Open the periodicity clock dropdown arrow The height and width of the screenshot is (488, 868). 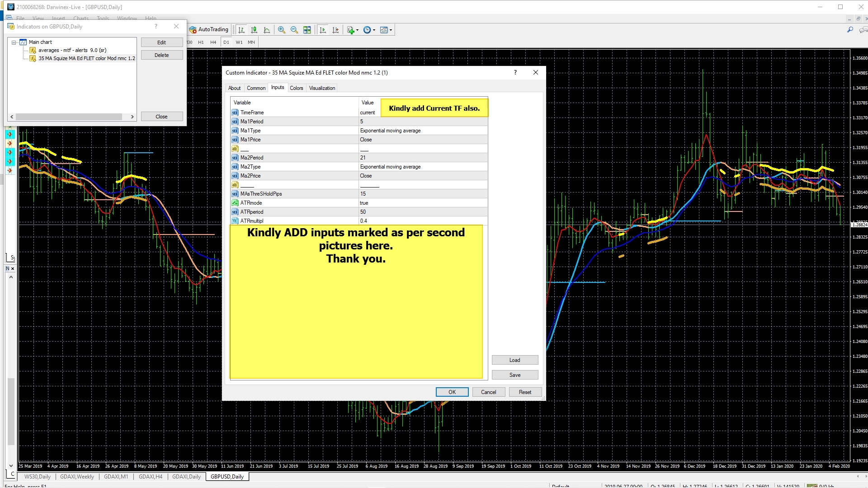click(x=374, y=30)
